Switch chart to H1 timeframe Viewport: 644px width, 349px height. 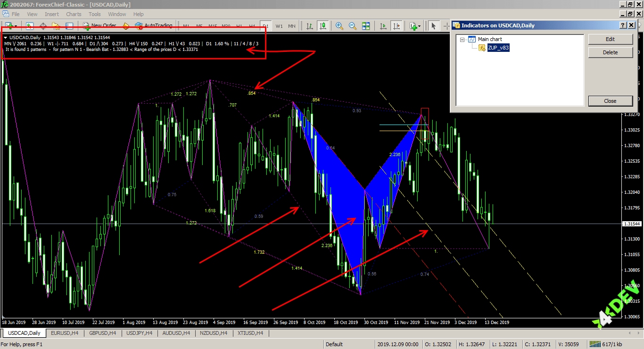click(x=239, y=26)
